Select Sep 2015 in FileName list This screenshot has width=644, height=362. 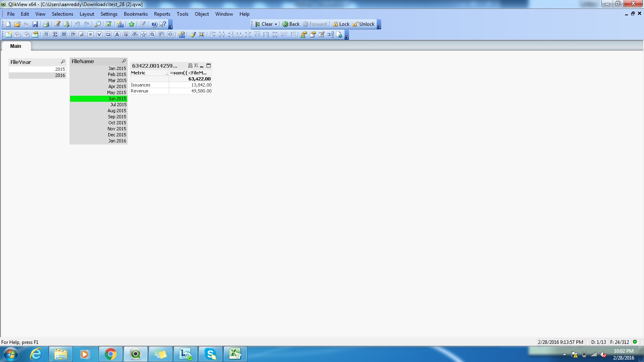pos(99,117)
